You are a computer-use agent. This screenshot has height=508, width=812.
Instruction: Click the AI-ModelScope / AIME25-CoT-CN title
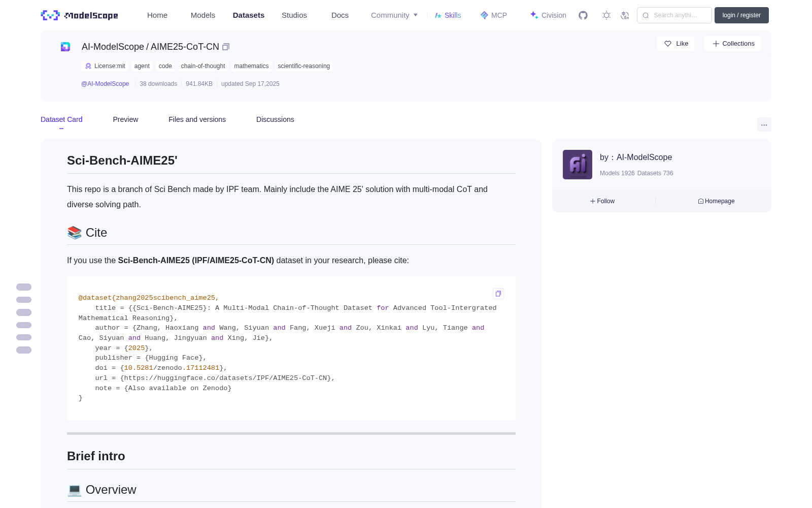(x=150, y=47)
